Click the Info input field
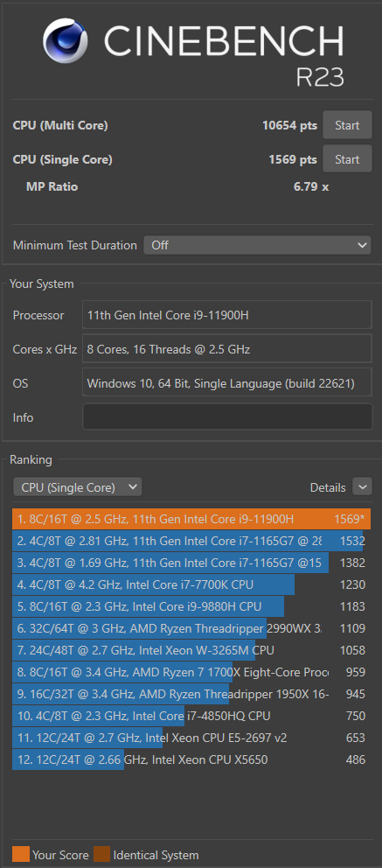Viewport: 382px width, 868px height. (x=227, y=416)
